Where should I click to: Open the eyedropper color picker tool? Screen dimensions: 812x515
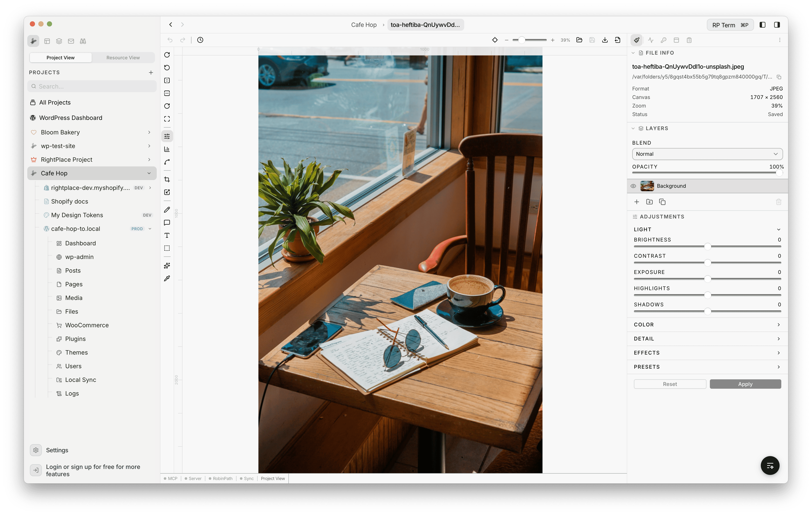point(167,278)
